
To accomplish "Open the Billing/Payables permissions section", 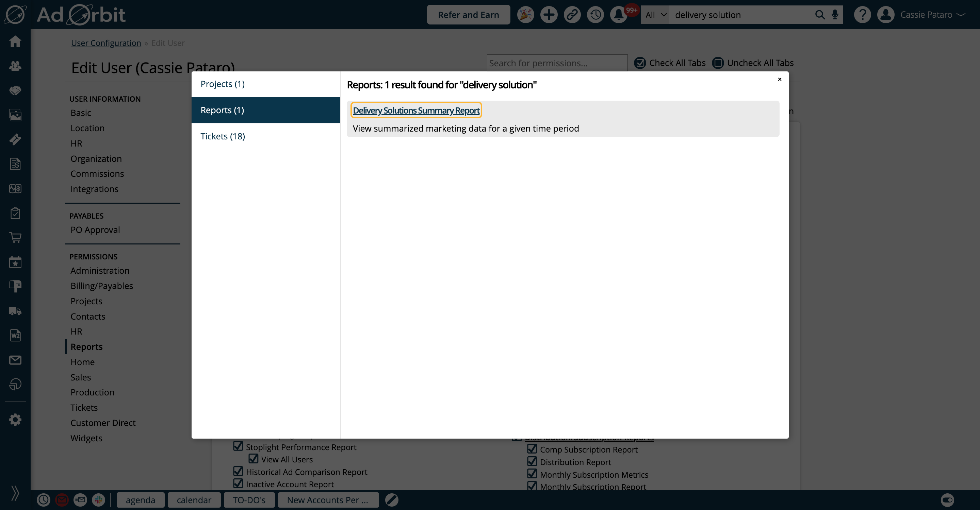I will click(102, 286).
